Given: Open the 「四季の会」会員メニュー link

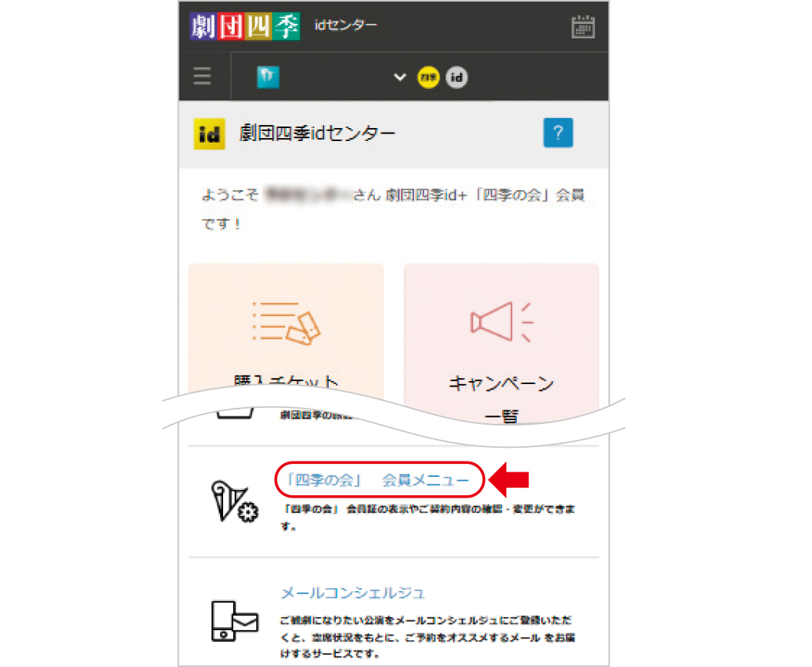Looking at the screenshot, I should point(378,480).
